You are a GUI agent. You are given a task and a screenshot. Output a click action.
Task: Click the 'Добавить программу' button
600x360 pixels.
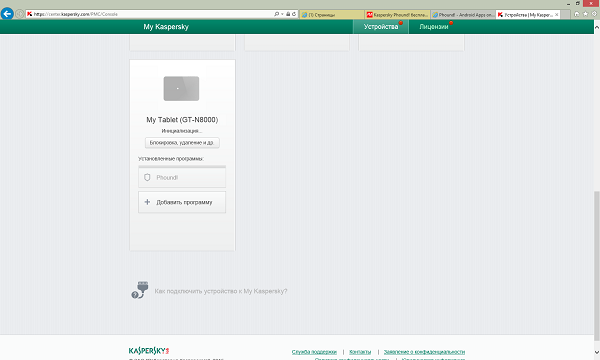tap(182, 202)
